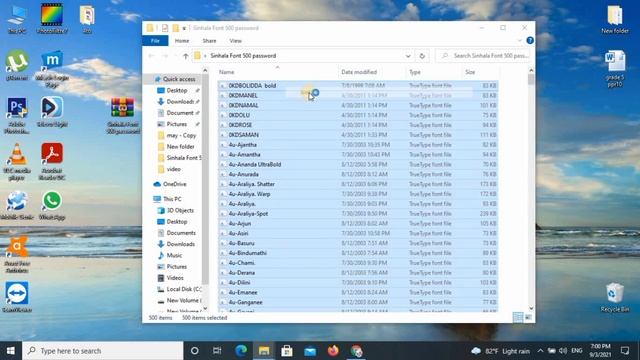Screen dimensions: 640x360
Task: Open the PhotoFiltre 7 desktop icon
Action: click(52, 18)
